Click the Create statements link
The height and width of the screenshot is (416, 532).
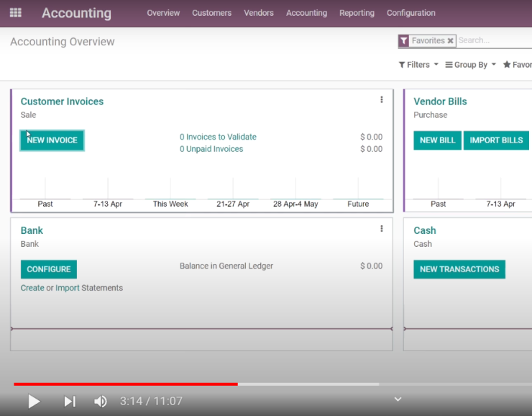coord(32,288)
